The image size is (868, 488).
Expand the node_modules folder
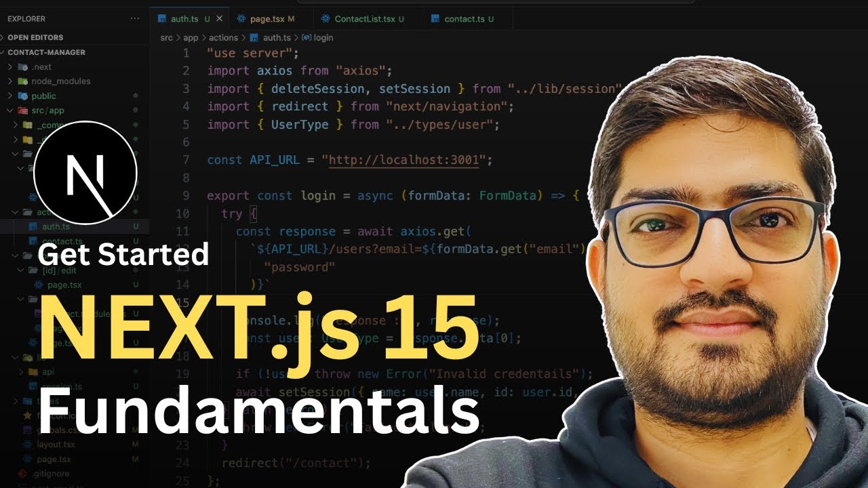click(x=60, y=81)
